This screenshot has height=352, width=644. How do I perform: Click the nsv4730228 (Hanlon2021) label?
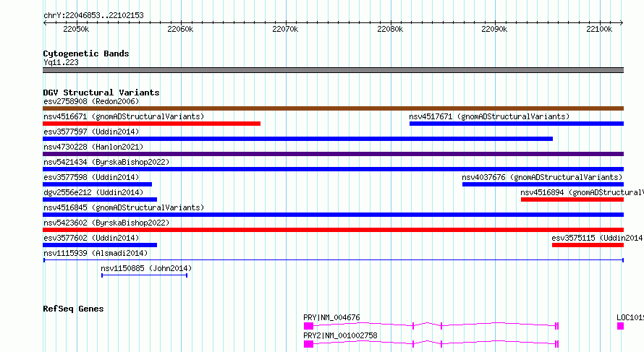coord(93,147)
